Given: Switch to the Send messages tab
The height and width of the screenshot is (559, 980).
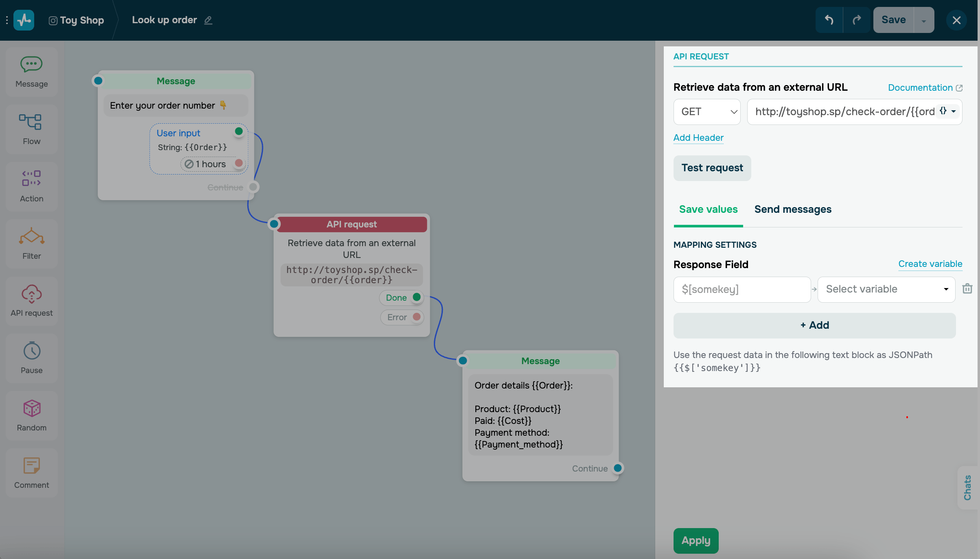Looking at the screenshot, I should (792, 209).
